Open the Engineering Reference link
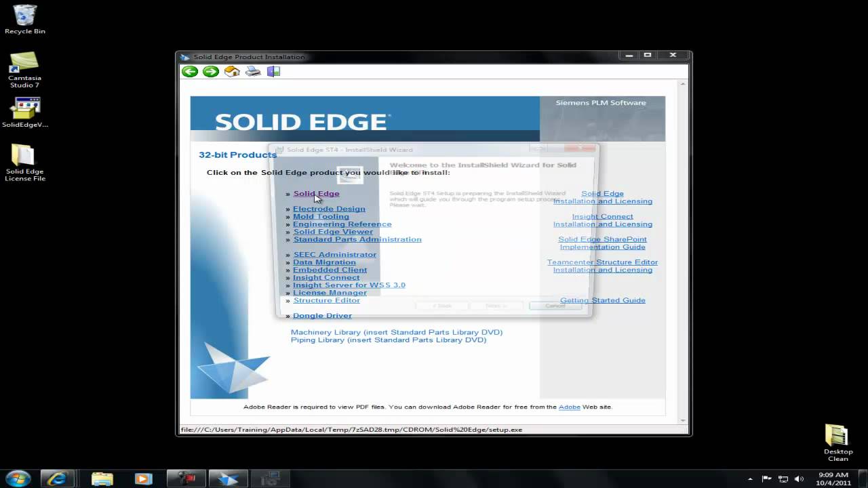Image resolution: width=868 pixels, height=488 pixels. click(x=342, y=224)
